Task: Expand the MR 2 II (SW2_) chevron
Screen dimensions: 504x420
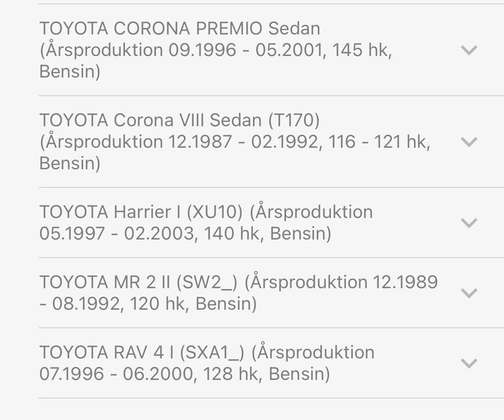Action: [468, 293]
